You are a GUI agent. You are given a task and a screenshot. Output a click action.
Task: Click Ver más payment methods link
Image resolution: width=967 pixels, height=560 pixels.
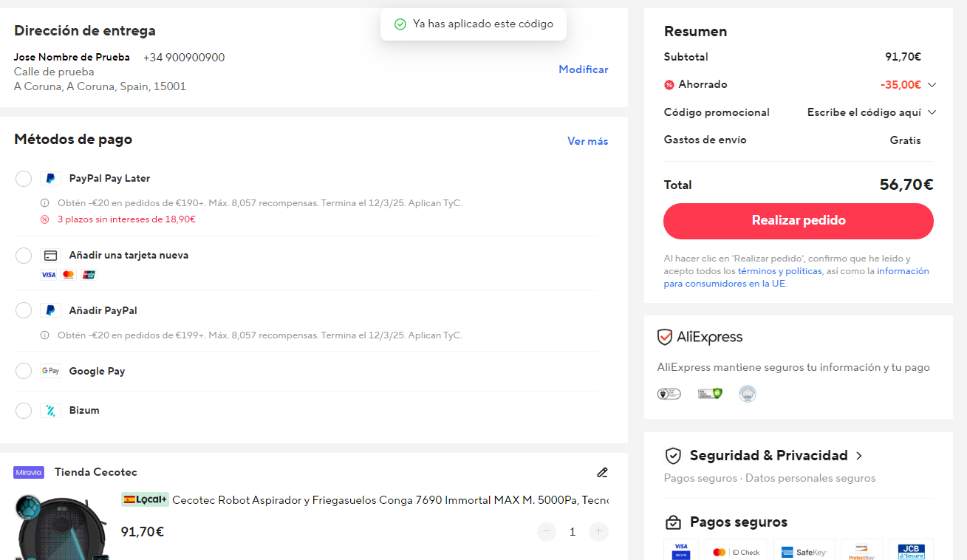point(588,141)
